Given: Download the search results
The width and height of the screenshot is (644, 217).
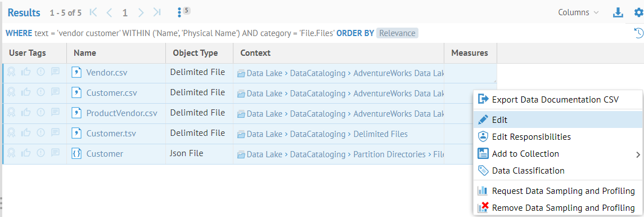Looking at the screenshot, I should (618, 13).
